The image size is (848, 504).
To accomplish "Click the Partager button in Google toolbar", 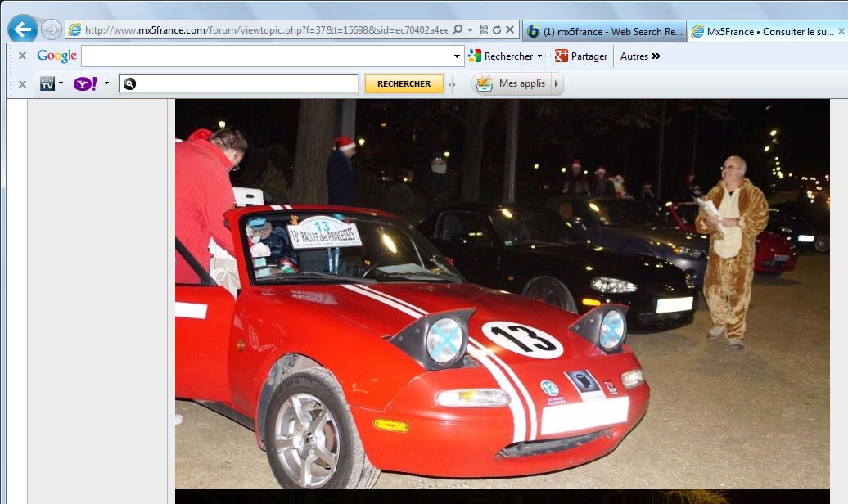I will pos(581,56).
